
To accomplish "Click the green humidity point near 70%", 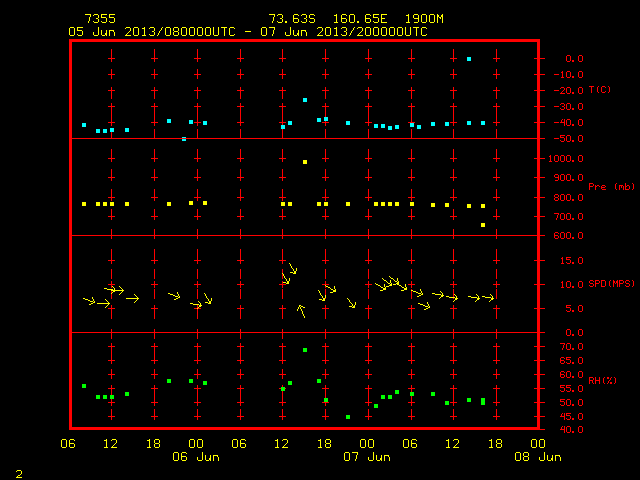I will 305,350.
